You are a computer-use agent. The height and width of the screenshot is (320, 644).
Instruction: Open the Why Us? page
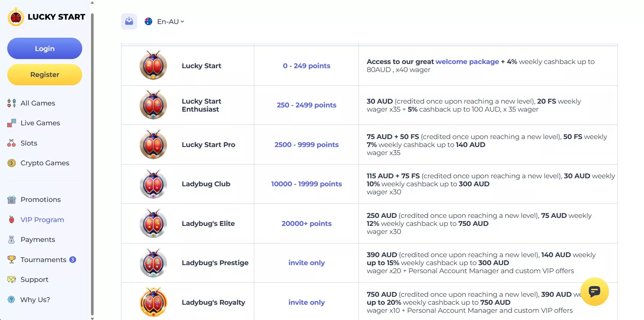(x=35, y=300)
